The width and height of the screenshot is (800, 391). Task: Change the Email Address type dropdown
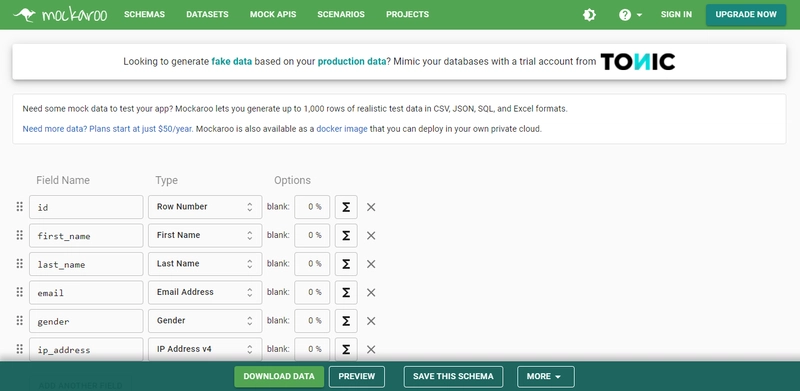tap(205, 292)
